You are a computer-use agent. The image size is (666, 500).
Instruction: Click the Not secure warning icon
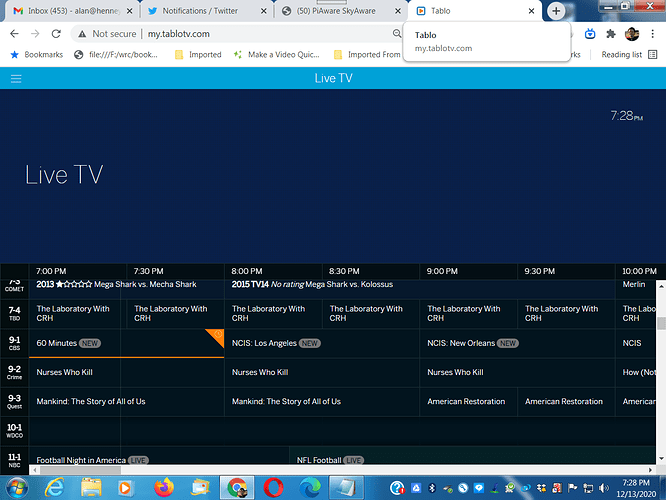coord(82,34)
